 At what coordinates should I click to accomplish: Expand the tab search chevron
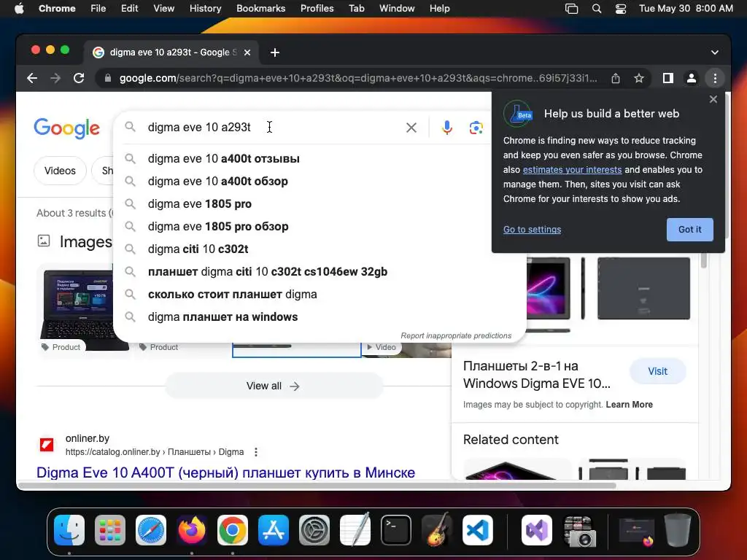tap(715, 52)
